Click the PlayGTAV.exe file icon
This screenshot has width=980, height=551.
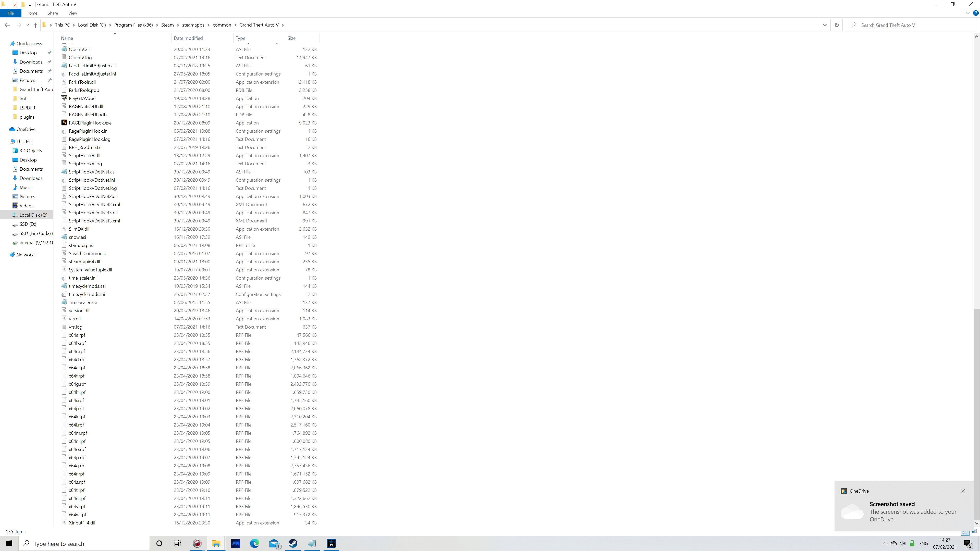coord(64,98)
